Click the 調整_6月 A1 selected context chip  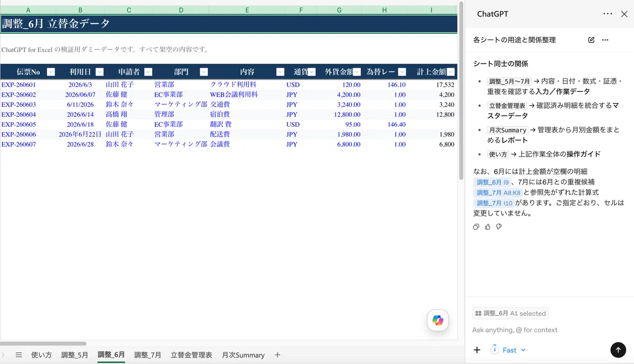pos(510,313)
